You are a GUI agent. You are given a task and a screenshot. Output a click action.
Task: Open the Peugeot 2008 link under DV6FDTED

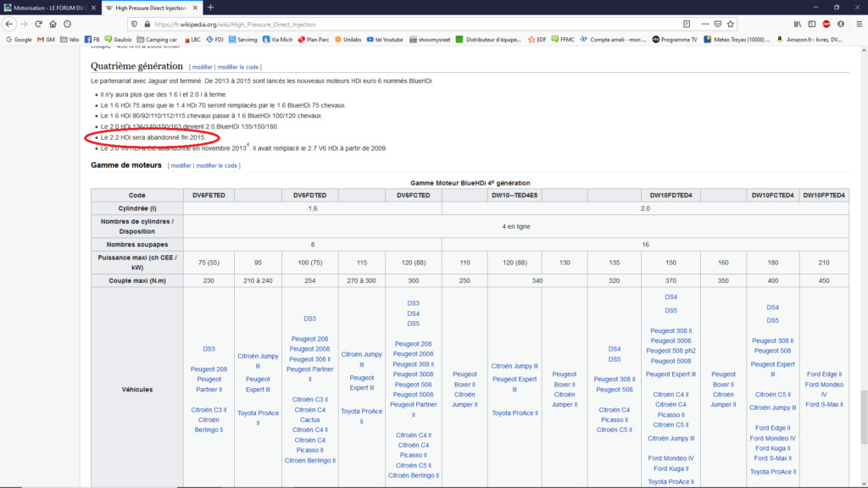[x=309, y=349]
